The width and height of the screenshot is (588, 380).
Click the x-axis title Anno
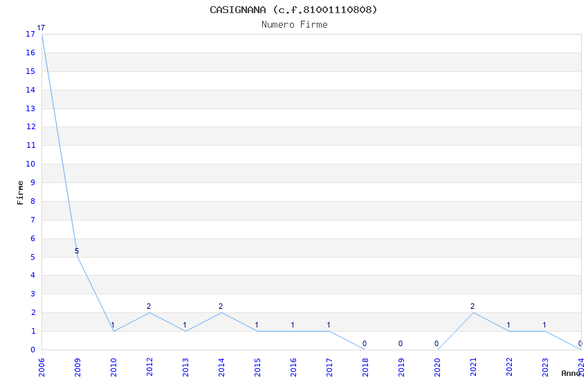[571, 373]
